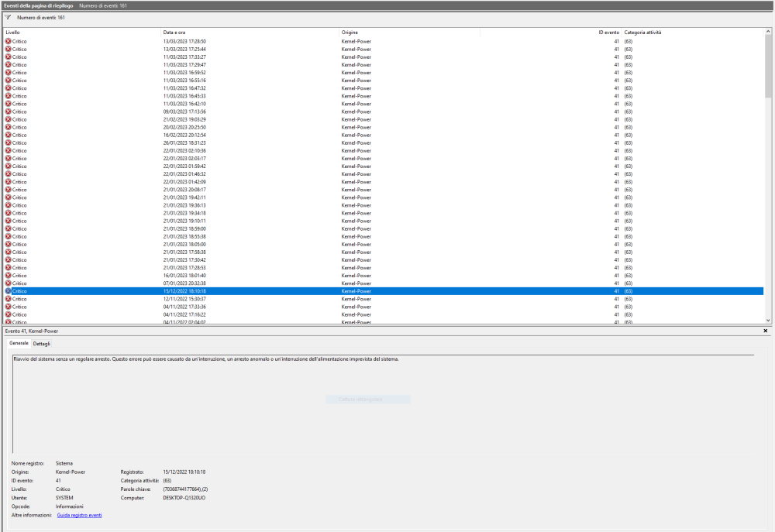775x532 pixels.
Task: Click the Opcode value Informazioni
Action: pos(69,506)
